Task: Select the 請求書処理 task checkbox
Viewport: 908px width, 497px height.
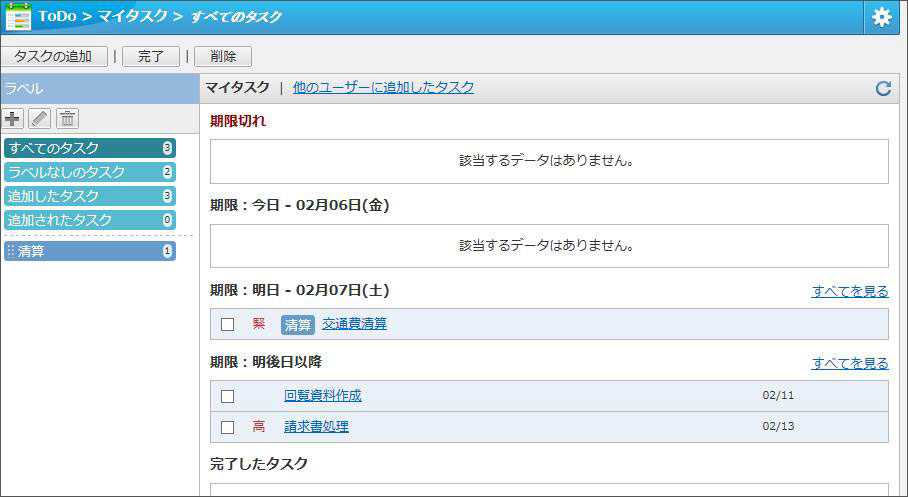Action: (x=227, y=427)
